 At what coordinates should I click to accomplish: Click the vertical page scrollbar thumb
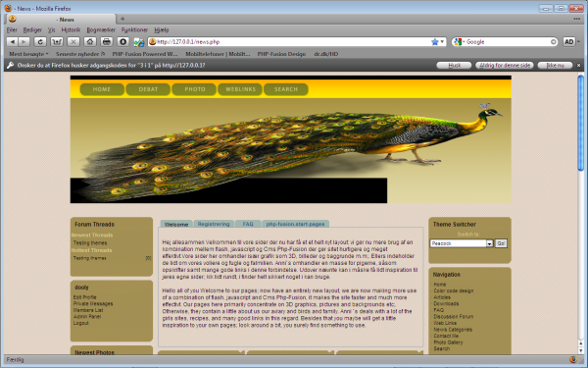click(581, 124)
